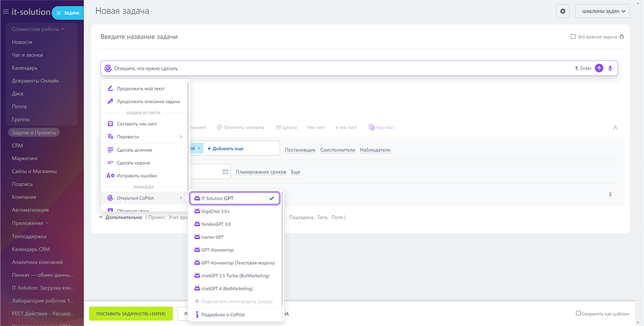Check Сохранить как шаблон checkbox
The image size is (644, 326).
(x=578, y=313)
